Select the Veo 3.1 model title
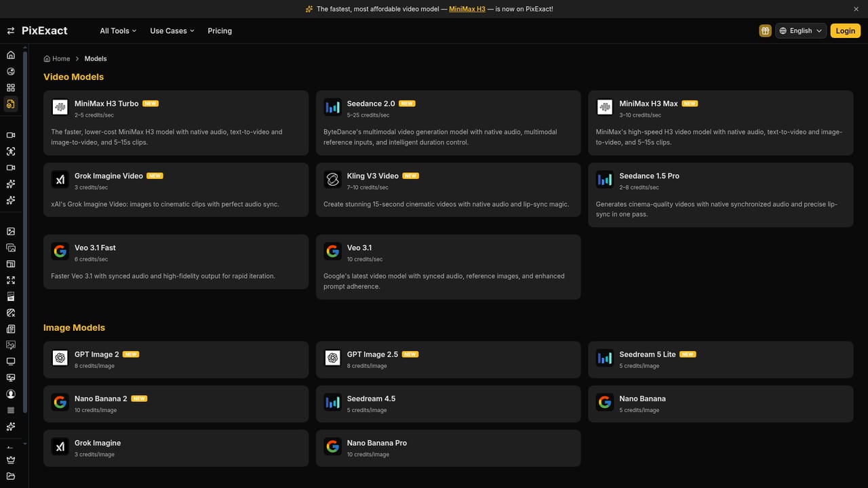This screenshot has height=488, width=868. point(359,248)
